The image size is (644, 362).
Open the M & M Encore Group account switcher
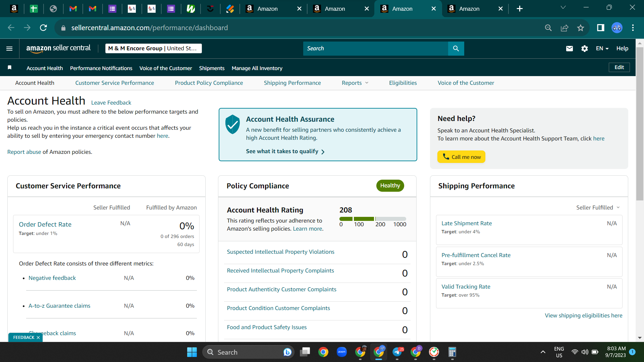pyautogui.click(x=154, y=49)
